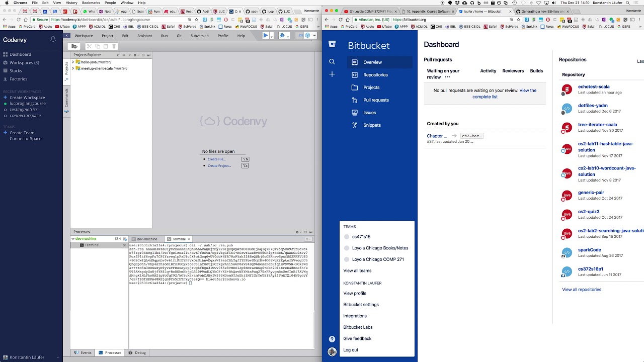Click Create Workspace in Codenvy sidebar
This screenshot has width=644, height=362.
pyautogui.click(x=27, y=98)
